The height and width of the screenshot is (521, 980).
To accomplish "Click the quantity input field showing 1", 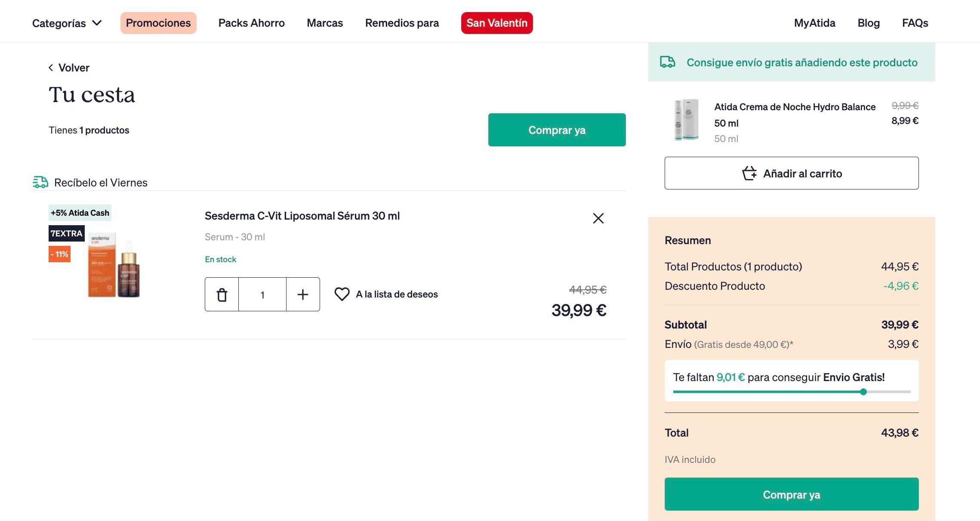I will [262, 295].
